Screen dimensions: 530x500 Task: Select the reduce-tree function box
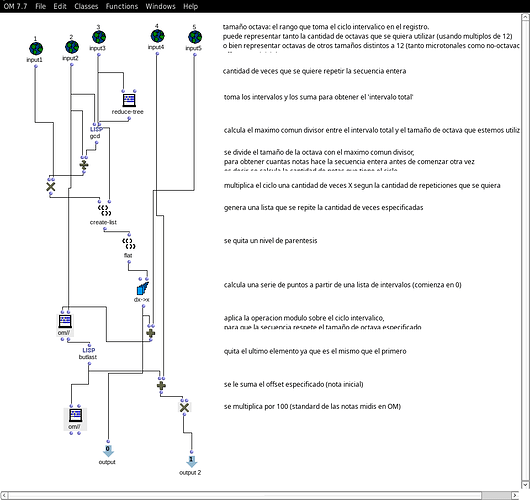click(x=129, y=100)
